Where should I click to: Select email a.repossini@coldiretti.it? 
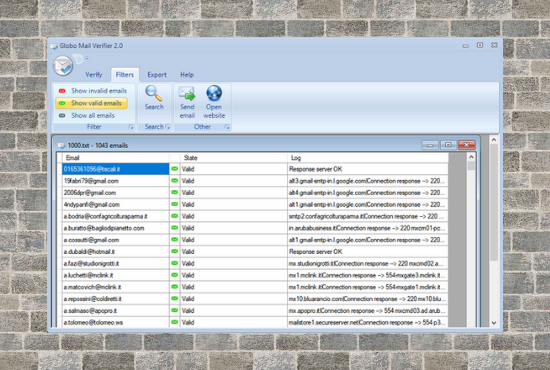tap(116, 299)
